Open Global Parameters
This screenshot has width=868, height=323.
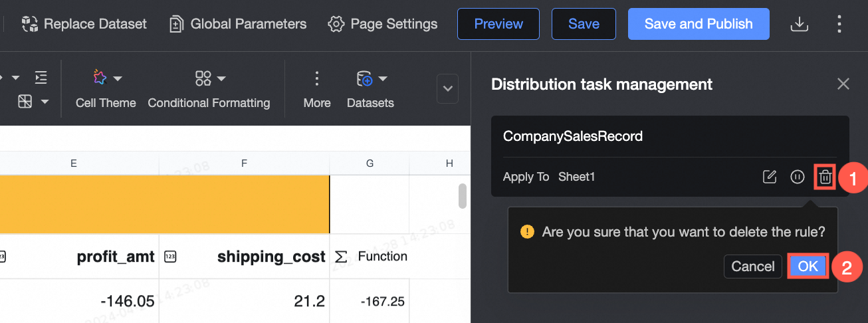pos(238,25)
